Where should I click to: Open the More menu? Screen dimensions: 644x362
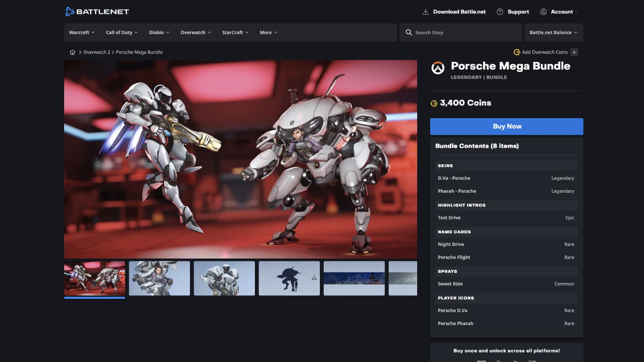click(x=268, y=32)
